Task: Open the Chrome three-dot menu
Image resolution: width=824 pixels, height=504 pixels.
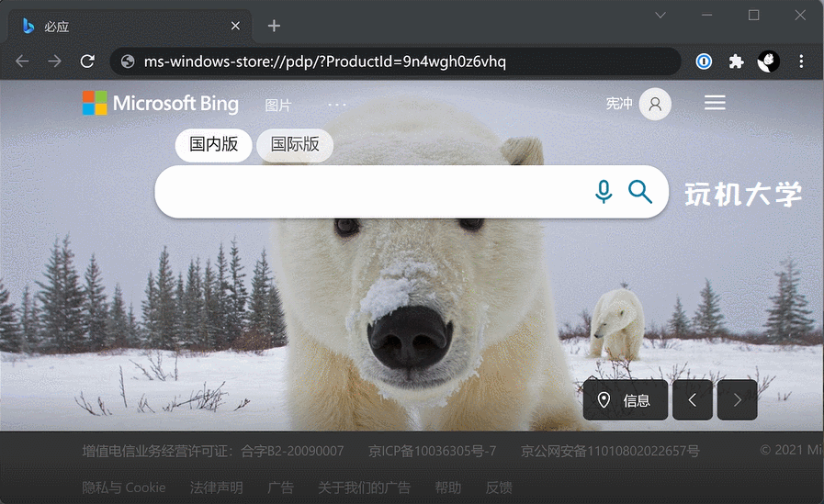Action: point(801,62)
